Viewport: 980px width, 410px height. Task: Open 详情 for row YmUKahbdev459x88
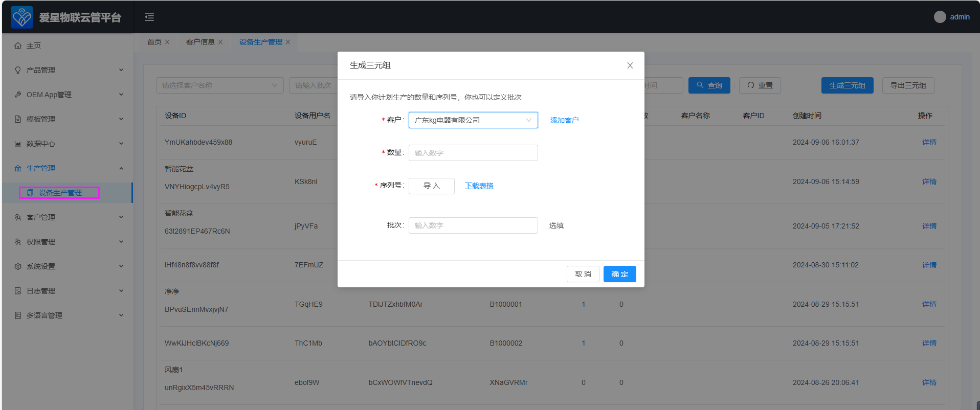point(929,142)
